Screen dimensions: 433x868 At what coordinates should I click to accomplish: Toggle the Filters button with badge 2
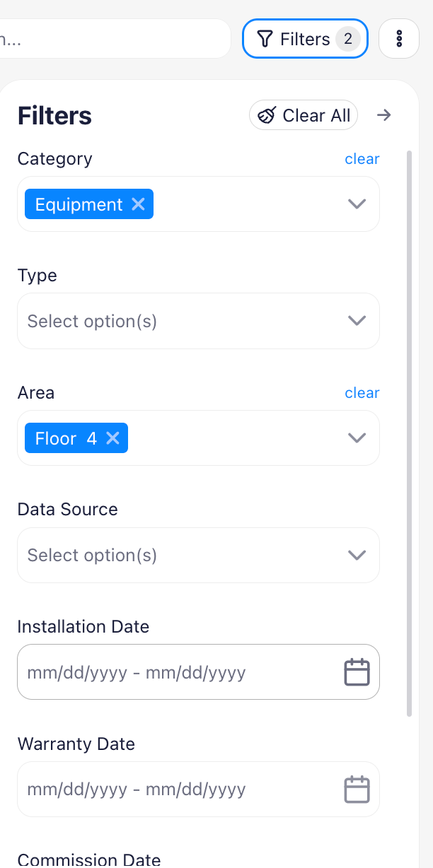click(305, 39)
